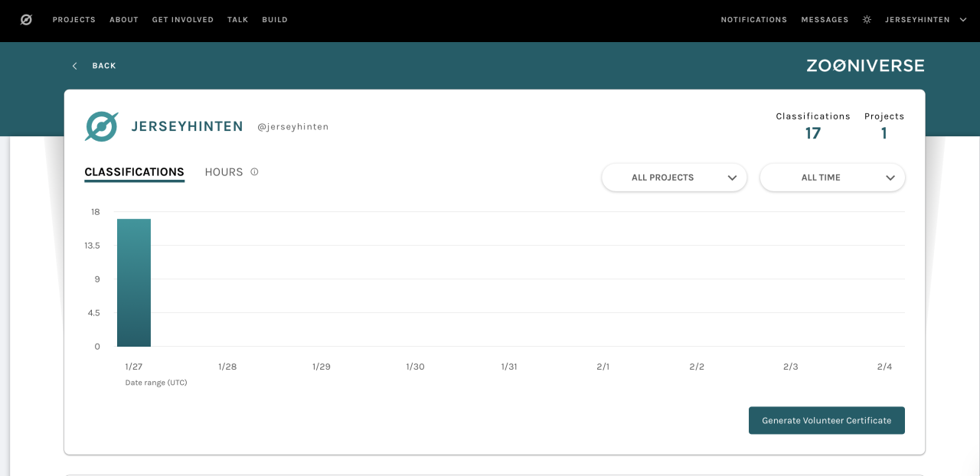
Task: Click the info icon beside Hours
Action: pyautogui.click(x=254, y=172)
